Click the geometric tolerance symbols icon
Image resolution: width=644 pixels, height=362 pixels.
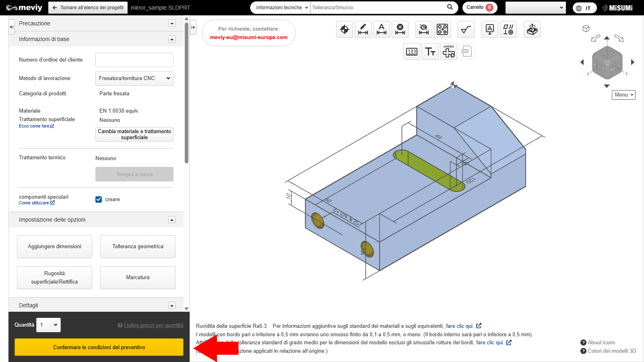click(508, 29)
